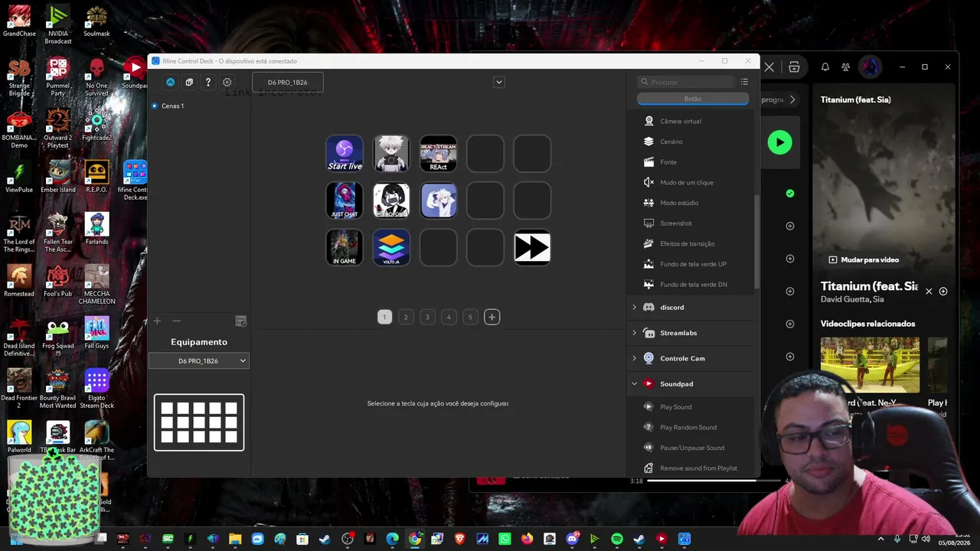Open the help question mark icon
This screenshot has height=551, width=980.
[207, 82]
